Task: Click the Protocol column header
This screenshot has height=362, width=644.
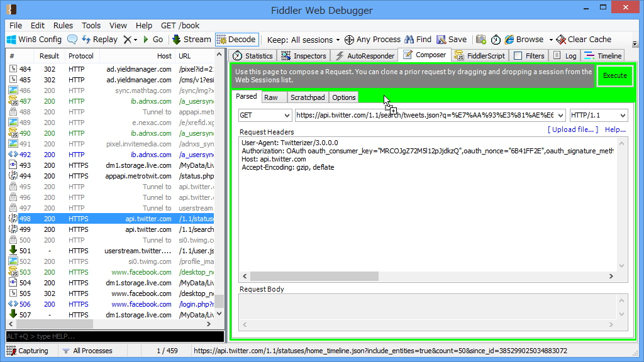Action: point(81,56)
